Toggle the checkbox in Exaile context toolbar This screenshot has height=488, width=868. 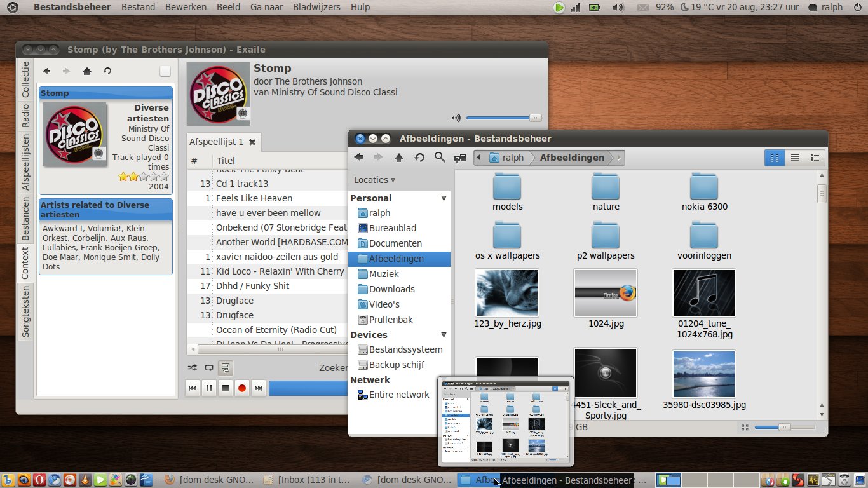pyautogui.click(x=165, y=71)
